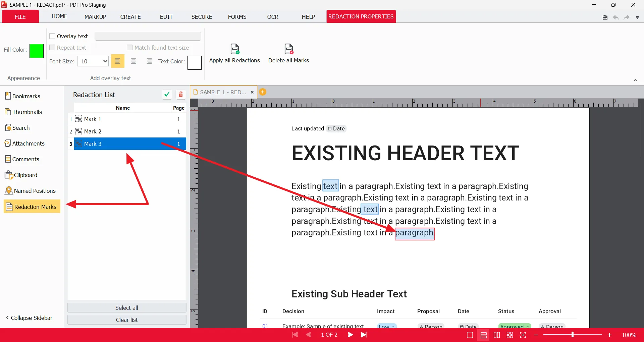Toggle fit-to-screen view mode
Screen dimensions: 644x342
[x=523, y=335]
